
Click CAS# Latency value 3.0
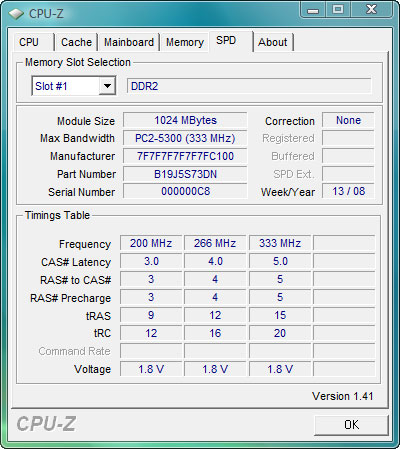(x=151, y=261)
